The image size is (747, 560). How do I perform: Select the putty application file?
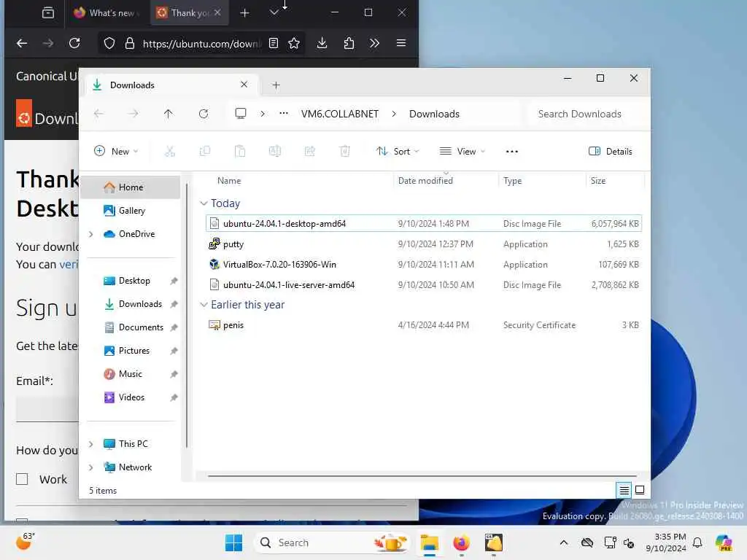pyautogui.click(x=424, y=244)
